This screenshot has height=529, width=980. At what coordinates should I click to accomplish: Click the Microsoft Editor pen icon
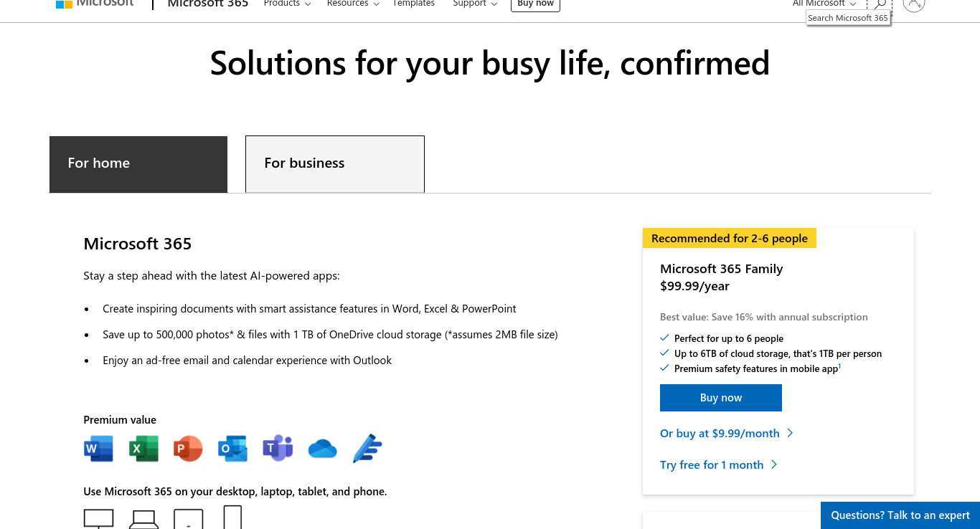[x=367, y=449]
